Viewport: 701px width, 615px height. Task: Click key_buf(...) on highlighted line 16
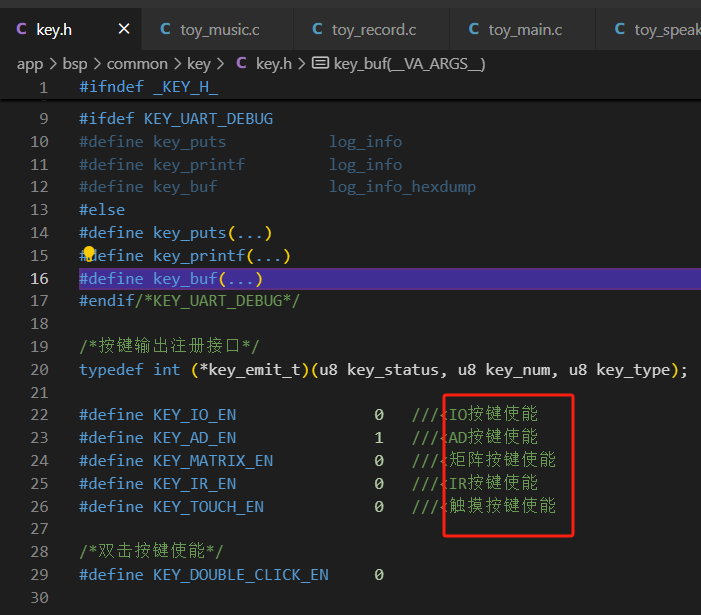208,278
